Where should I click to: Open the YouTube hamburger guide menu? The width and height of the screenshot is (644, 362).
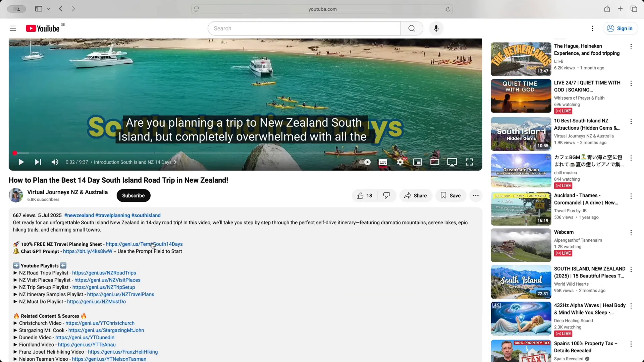pyautogui.click(x=13, y=28)
